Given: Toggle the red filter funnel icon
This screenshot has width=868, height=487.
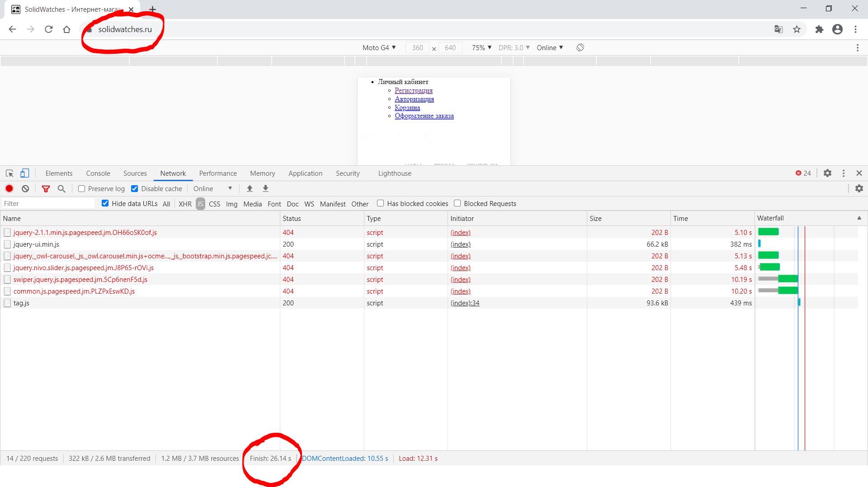Looking at the screenshot, I should click(46, 189).
